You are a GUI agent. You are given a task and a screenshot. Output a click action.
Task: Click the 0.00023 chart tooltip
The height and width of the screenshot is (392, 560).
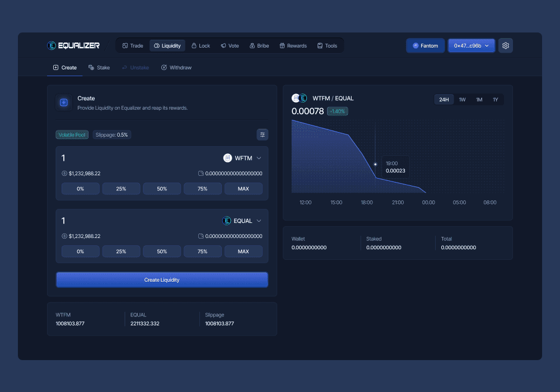(x=395, y=167)
